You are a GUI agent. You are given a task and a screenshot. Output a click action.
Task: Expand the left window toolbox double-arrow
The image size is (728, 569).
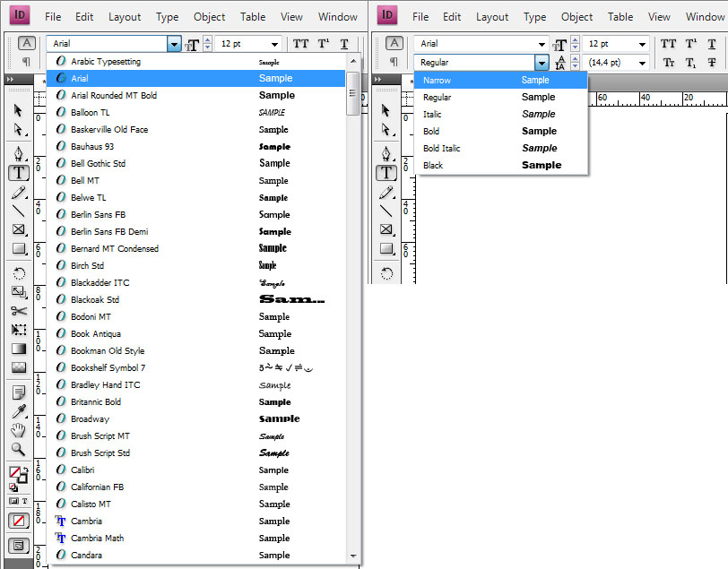10,80
